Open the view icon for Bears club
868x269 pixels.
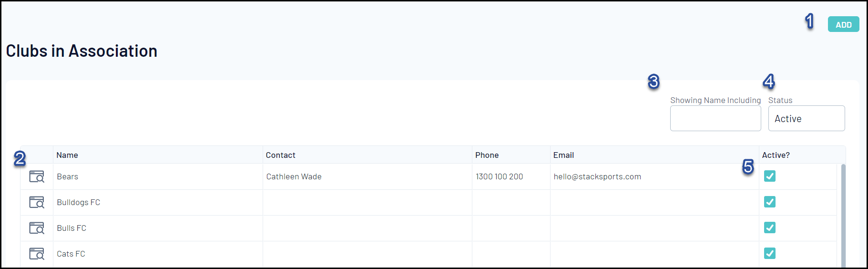tap(37, 176)
